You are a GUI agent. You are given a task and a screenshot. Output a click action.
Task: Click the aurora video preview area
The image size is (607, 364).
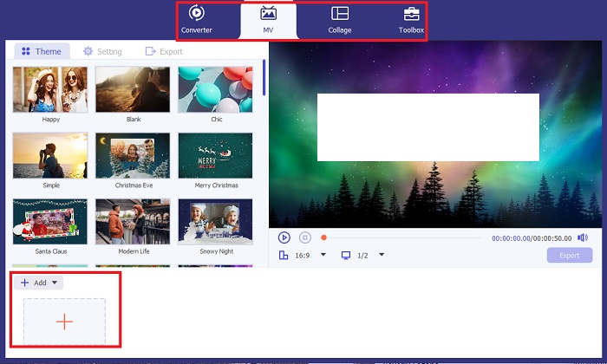tap(435, 134)
